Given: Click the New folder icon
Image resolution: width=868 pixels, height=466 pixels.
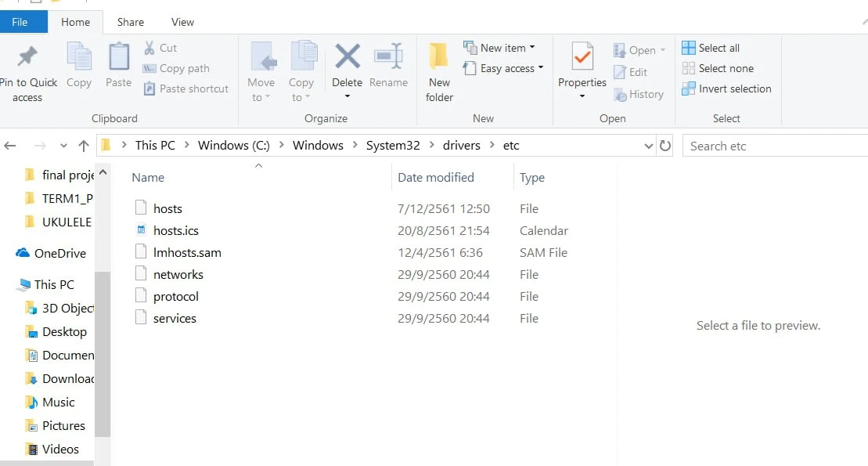Looking at the screenshot, I should pos(439,56).
